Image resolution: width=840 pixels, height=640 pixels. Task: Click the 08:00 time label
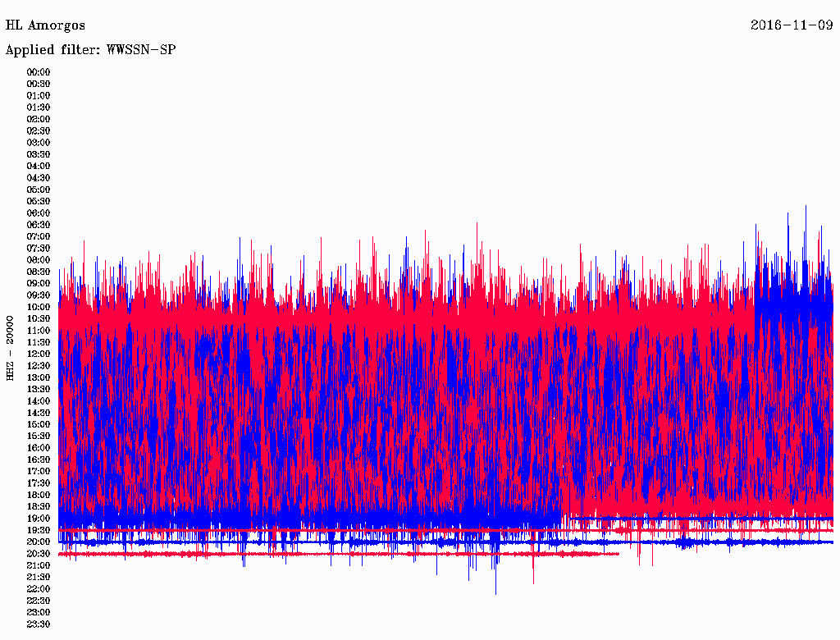(x=39, y=260)
